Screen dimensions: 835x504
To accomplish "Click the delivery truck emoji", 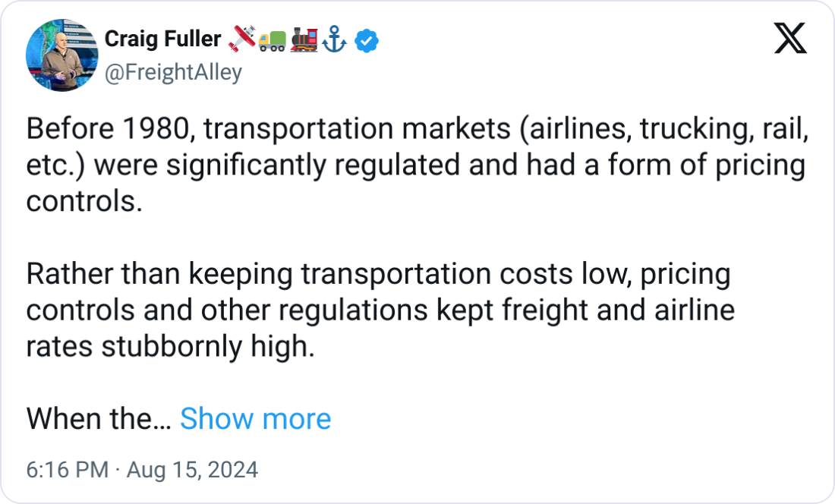I will [272, 40].
